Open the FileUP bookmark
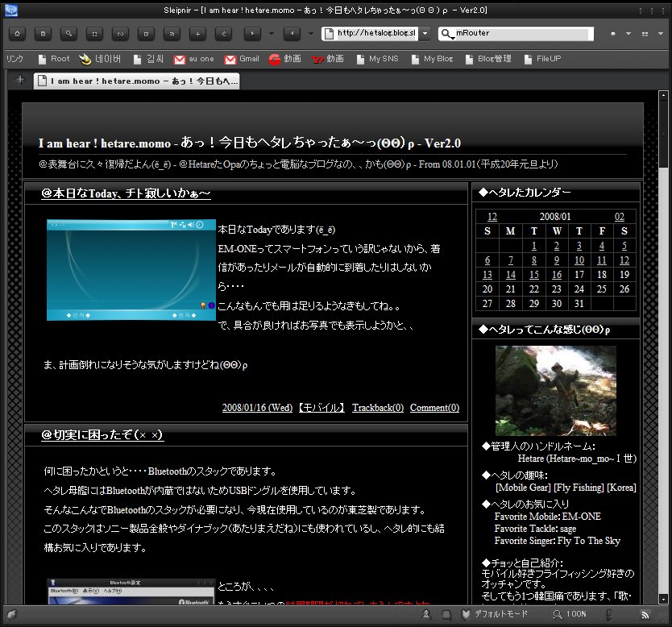The width and height of the screenshot is (672, 627). (542, 59)
